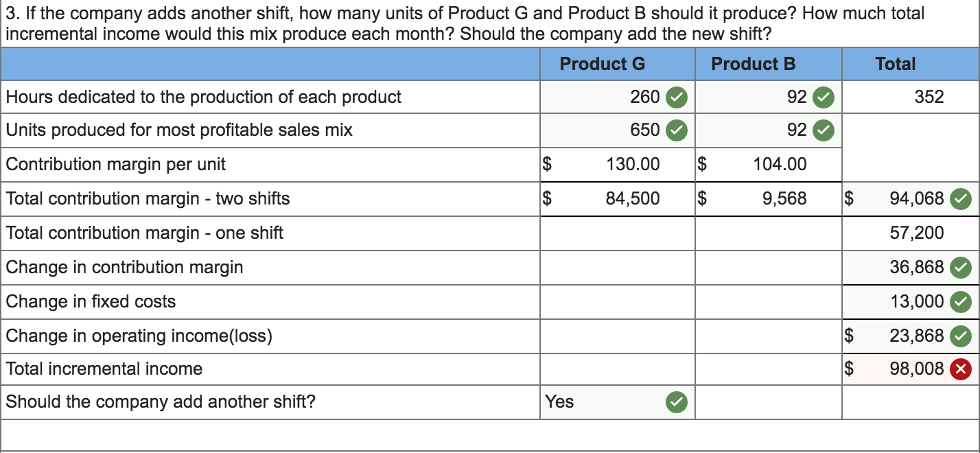Screen dimensions: 980x453
Task: Click checkmark next to the Yes answer
Action: [677, 402]
